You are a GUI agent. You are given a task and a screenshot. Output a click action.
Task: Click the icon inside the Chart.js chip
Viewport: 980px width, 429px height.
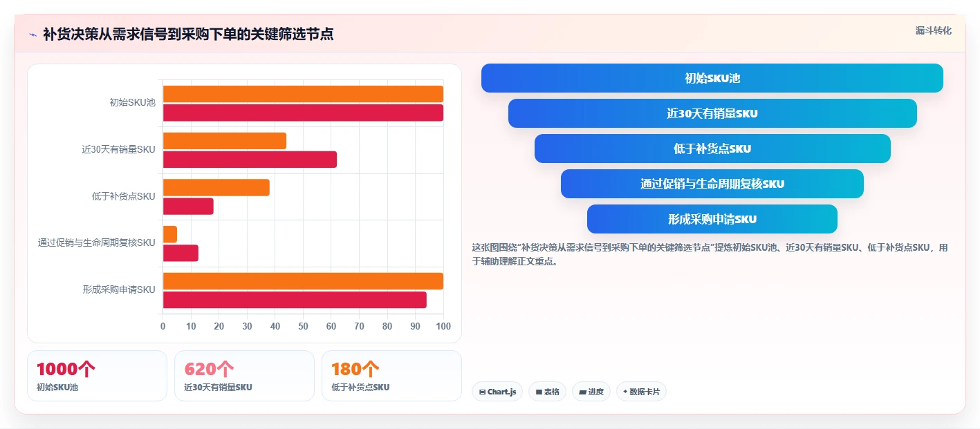point(482,392)
